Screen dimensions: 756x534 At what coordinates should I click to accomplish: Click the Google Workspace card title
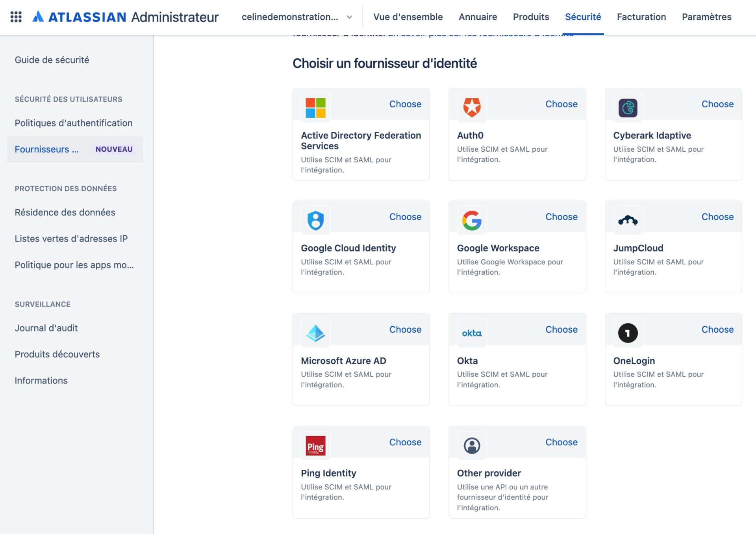498,248
